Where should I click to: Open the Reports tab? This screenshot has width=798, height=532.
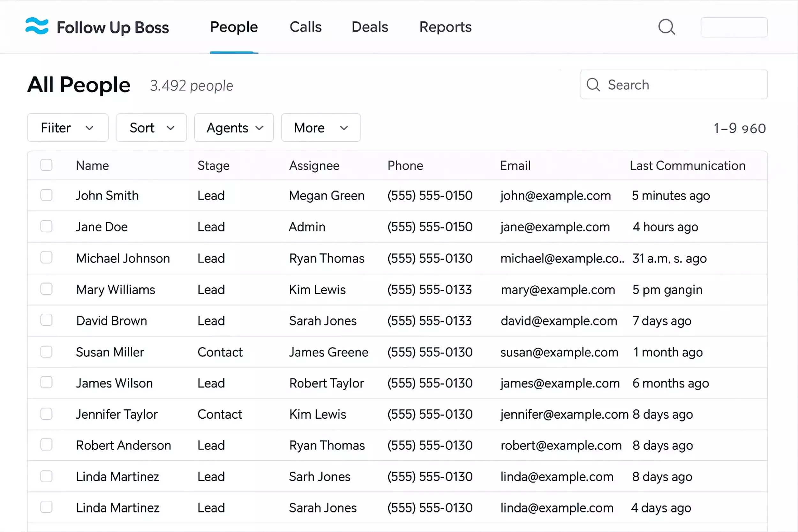click(445, 27)
